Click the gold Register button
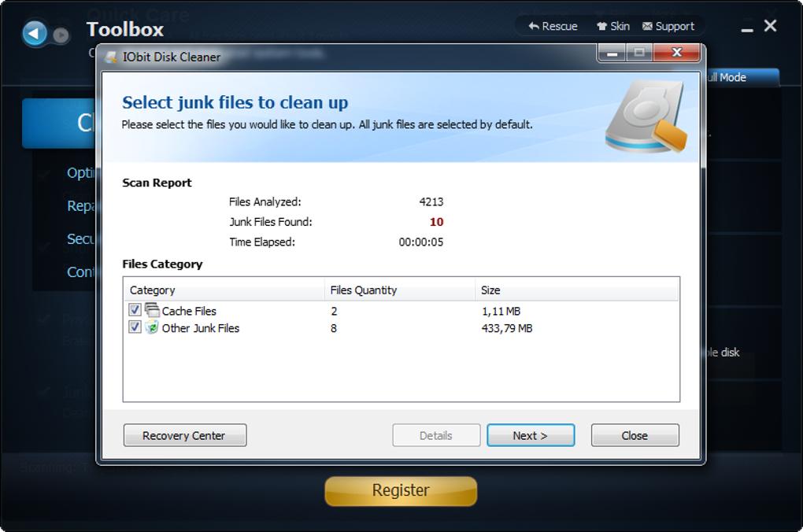Image resolution: width=803 pixels, height=532 pixels. pos(401,490)
